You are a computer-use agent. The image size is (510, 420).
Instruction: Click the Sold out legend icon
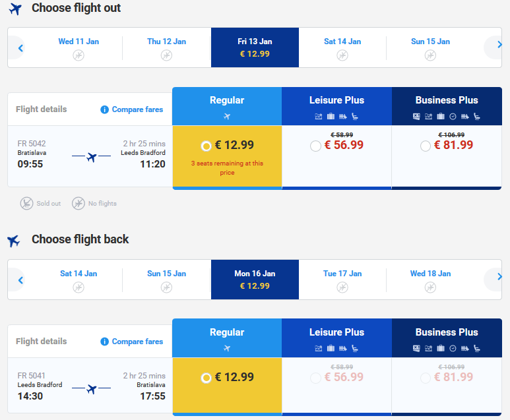click(x=26, y=204)
